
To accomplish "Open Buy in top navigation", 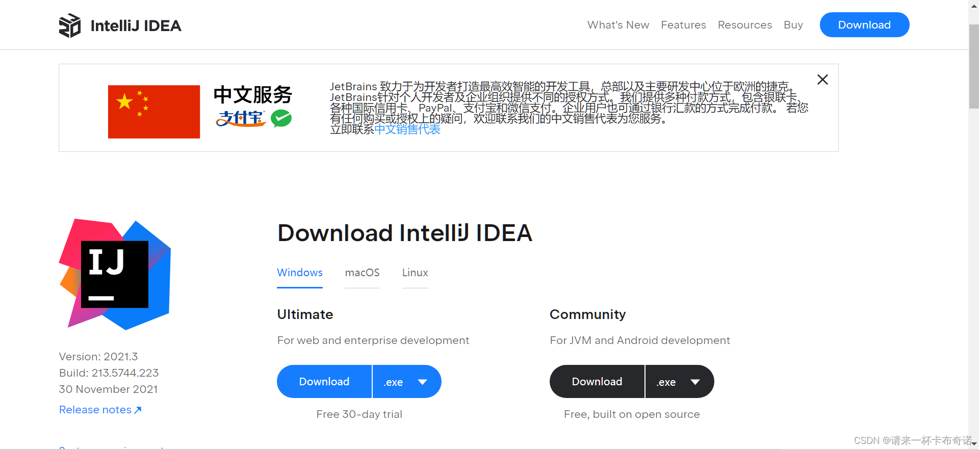I will pos(793,25).
